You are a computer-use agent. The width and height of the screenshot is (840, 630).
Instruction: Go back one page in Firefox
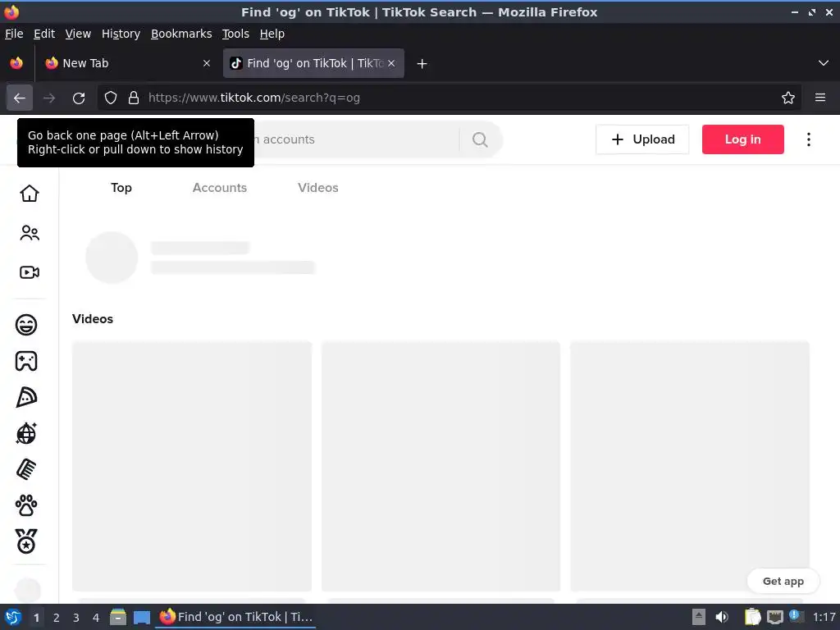pyautogui.click(x=20, y=98)
